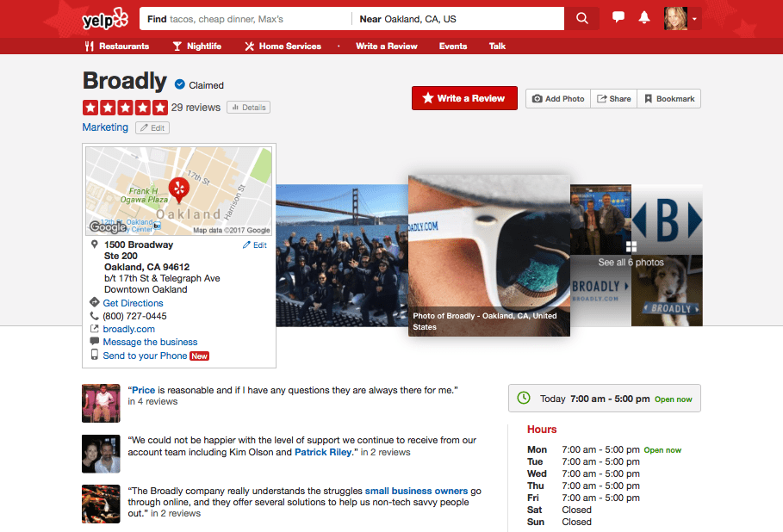Click the Add Photo button
The width and height of the screenshot is (783, 532).
pyautogui.click(x=558, y=99)
